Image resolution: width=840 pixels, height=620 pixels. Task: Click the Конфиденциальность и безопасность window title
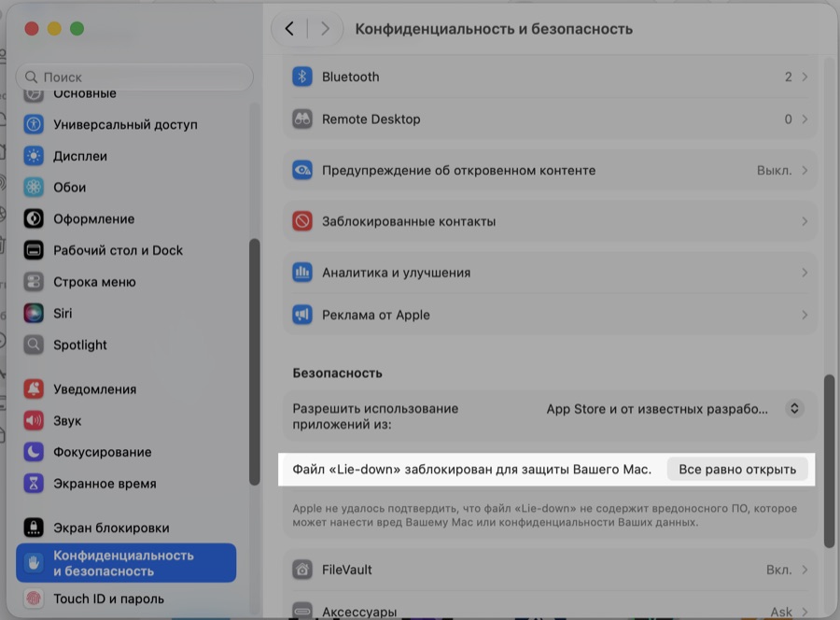[494, 28]
